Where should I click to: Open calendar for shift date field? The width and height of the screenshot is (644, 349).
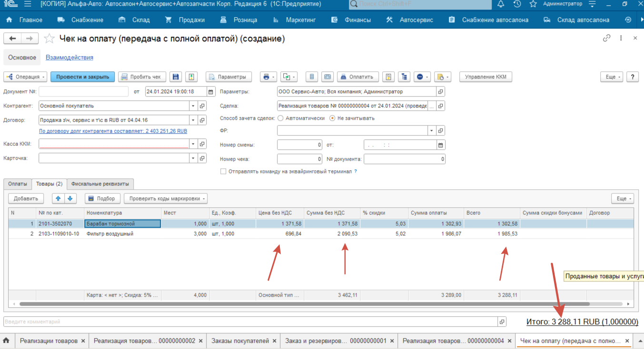(x=441, y=145)
